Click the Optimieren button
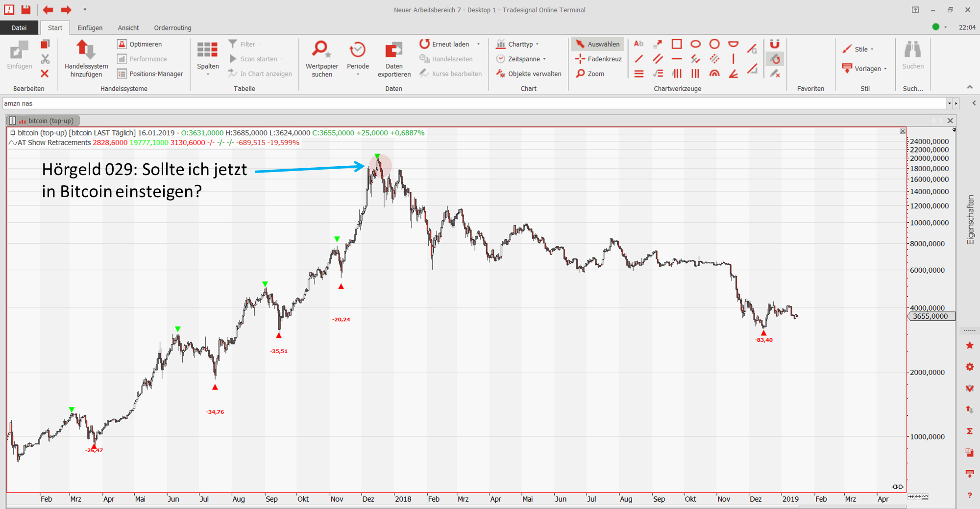This screenshot has height=509, width=980. [140, 44]
